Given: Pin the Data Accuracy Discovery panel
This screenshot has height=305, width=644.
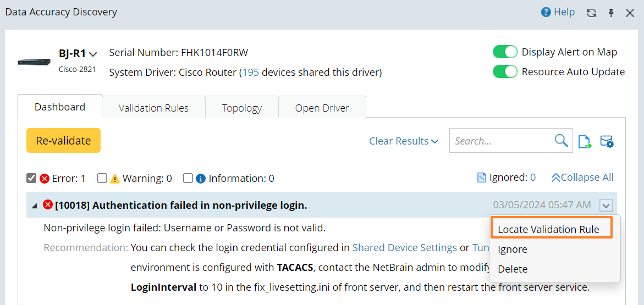Looking at the screenshot, I should point(611,13).
